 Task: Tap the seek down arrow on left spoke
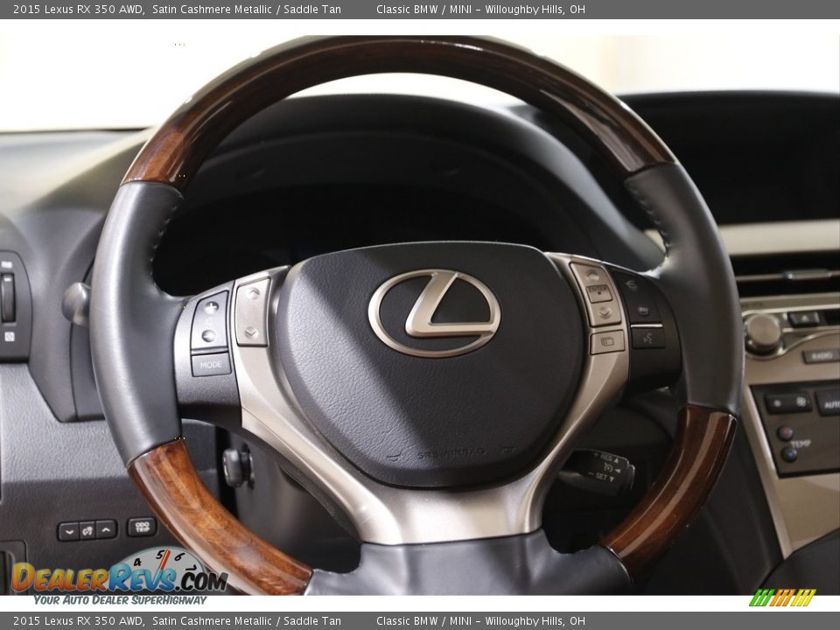tap(251, 332)
